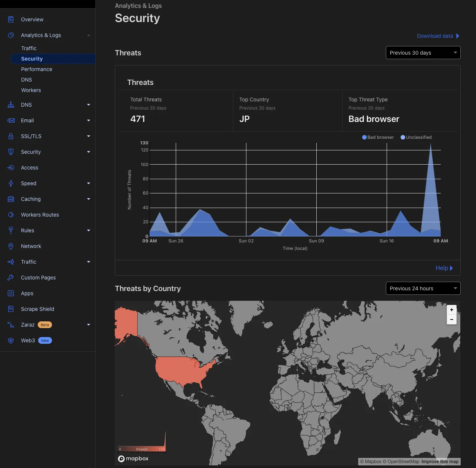Image resolution: width=476 pixels, height=468 pixels.
Task: Toggle Unclassified series in chart legend
Action: coord(416,137)
